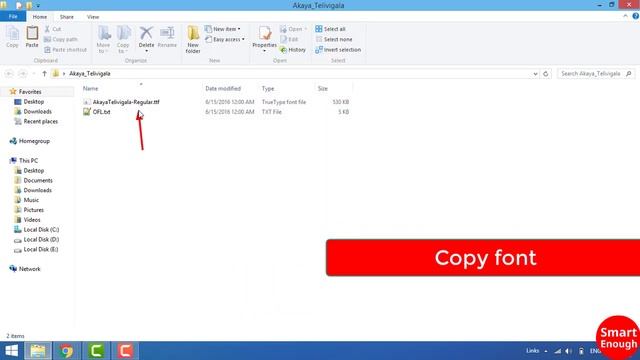Click the volume speaker tray icon
This screenshot has height=360, width=640.
coord(568,351)
